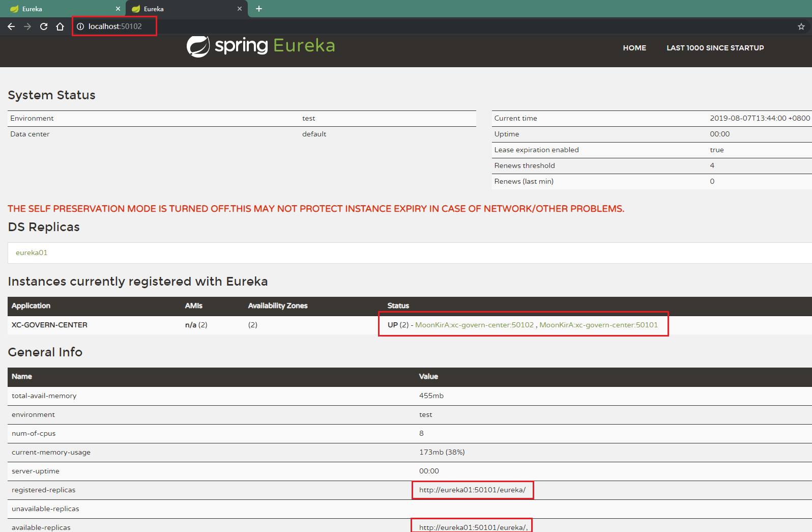Click the Lease expiration enabled label

(536, 150)
